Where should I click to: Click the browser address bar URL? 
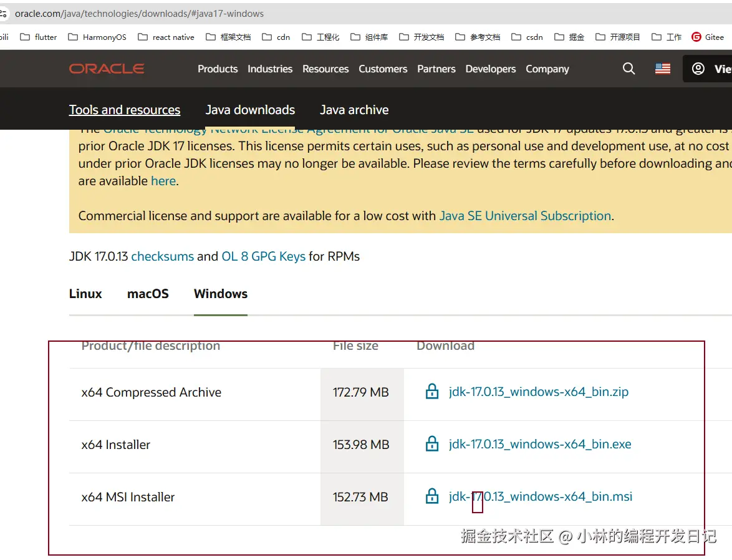click(x=139, y=14)
